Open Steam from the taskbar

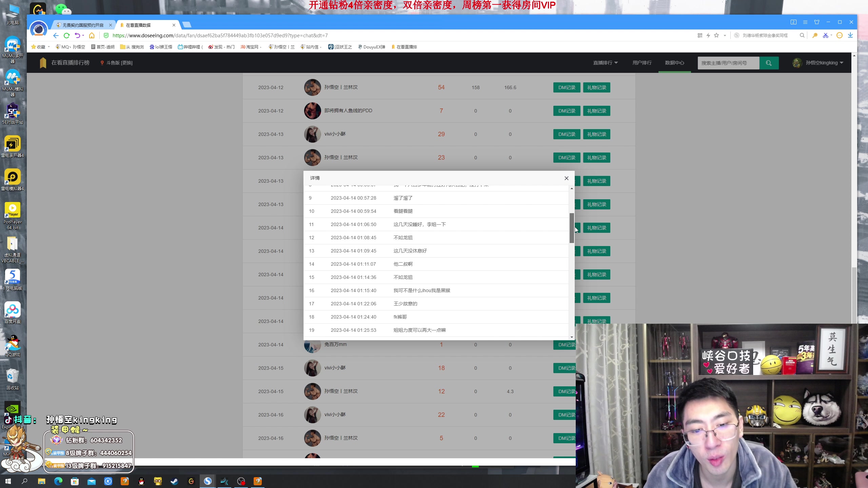(x=174, y=481)
